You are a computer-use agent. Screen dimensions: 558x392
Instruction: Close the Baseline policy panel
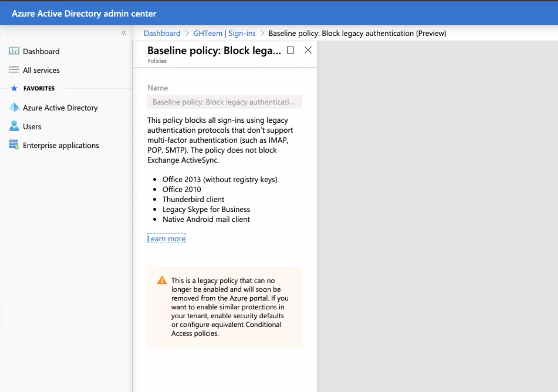click(x=308, y=50)
